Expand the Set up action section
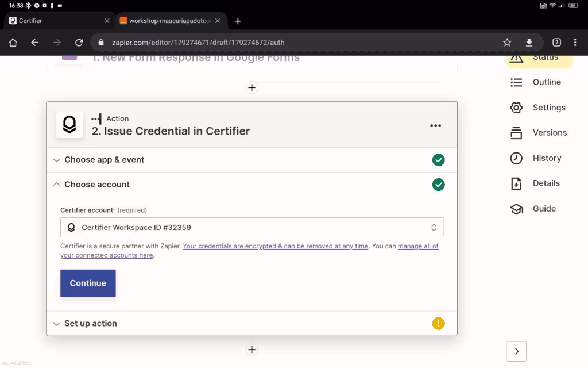The image size is (588, 368). pos(252,323)
